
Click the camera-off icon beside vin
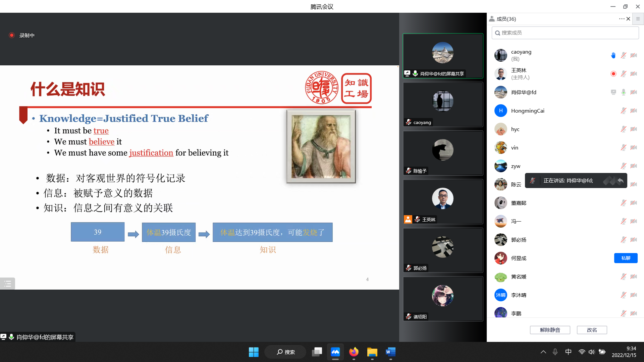click(x=633, y=147)
